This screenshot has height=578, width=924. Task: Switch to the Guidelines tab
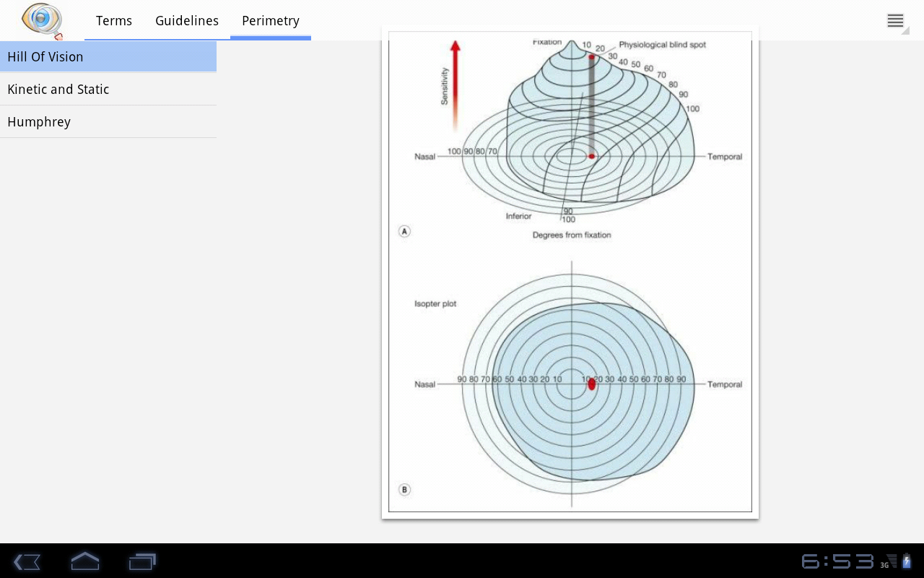tap(187, 21)
